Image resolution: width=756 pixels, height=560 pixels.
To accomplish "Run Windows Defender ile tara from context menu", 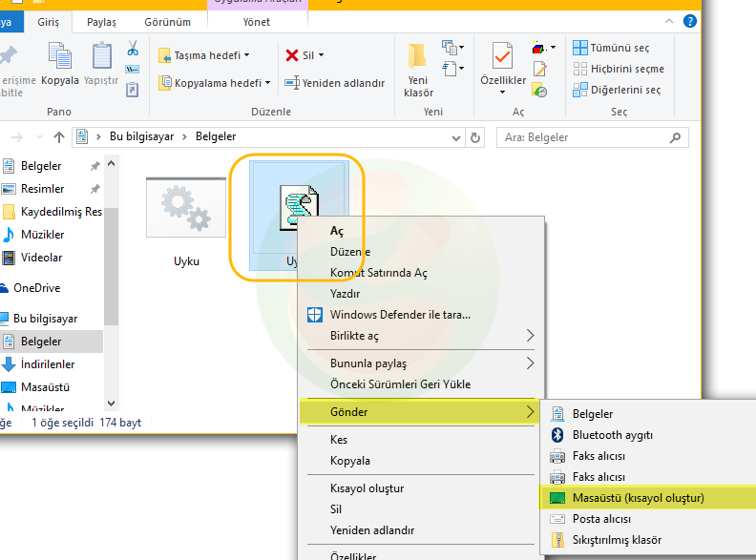I will (x=400, y=315).
